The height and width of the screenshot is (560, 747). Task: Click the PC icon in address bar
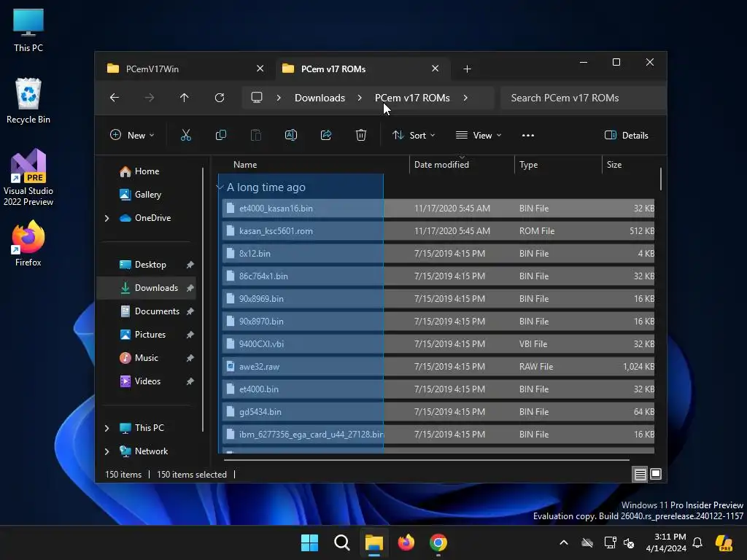257,98
